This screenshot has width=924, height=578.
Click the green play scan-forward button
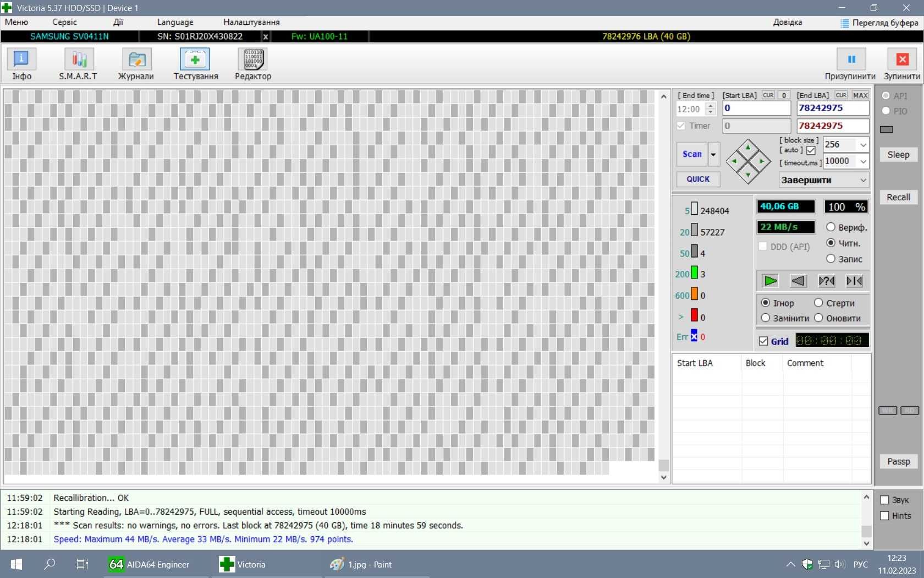770,281
